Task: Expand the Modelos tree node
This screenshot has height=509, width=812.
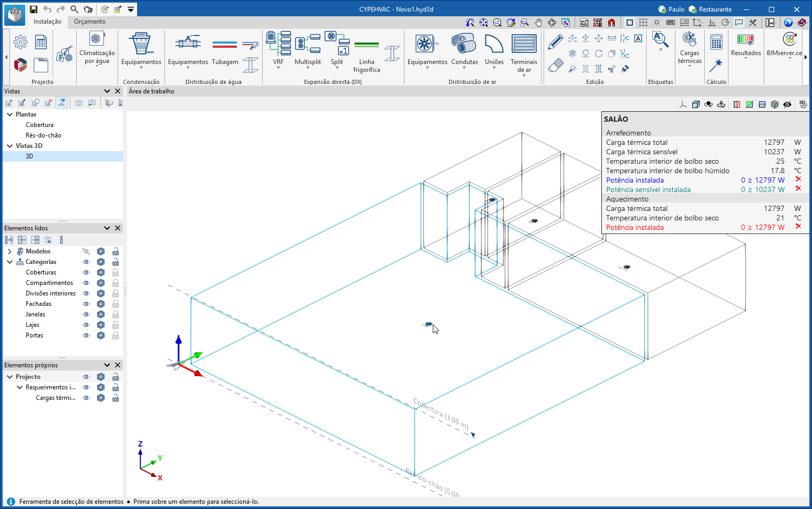Action: [9, 251]
